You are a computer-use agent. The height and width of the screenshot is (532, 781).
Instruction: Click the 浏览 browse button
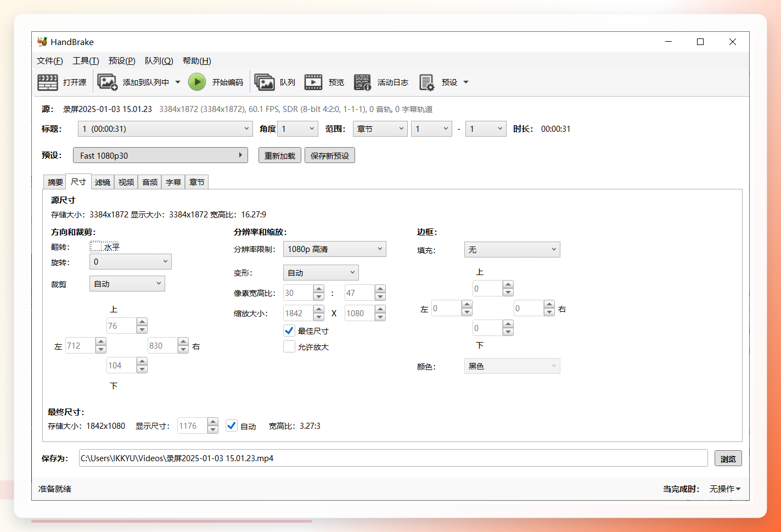pos(728,458)
